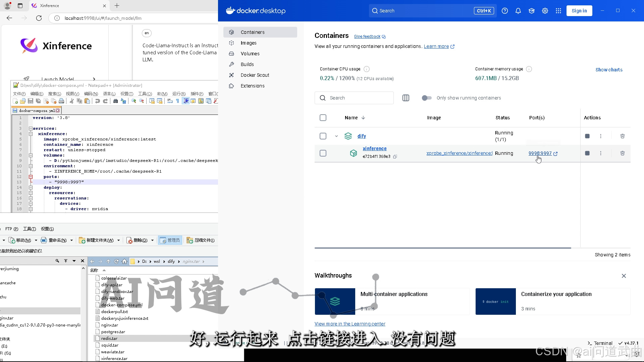Click the Notepad++ save file icon
The width and height of the screenshot is (644, 362).
30,101
